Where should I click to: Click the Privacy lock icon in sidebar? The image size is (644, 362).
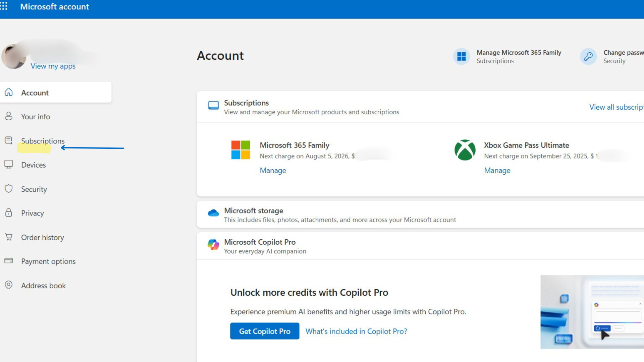click(x=9, y=213)
